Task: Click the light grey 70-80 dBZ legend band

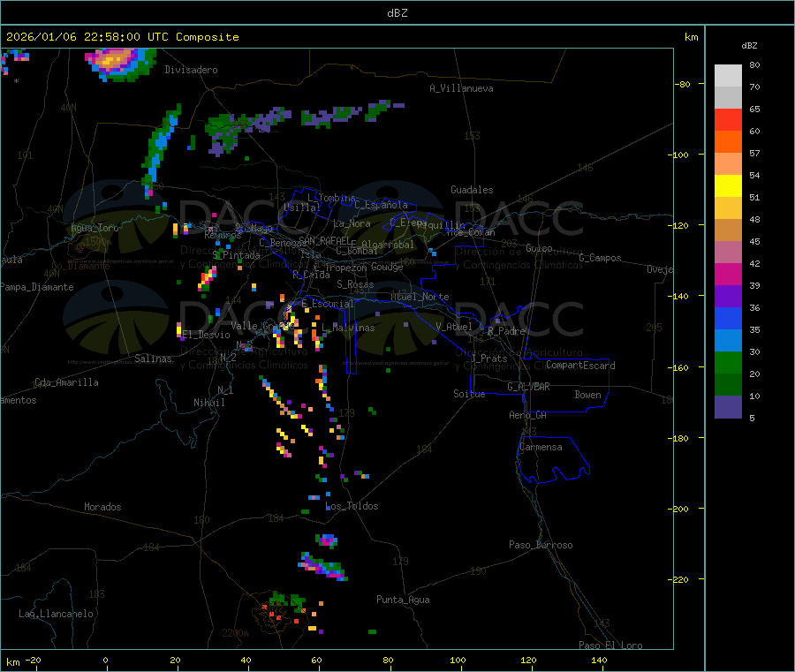Action: pos(728,76)
